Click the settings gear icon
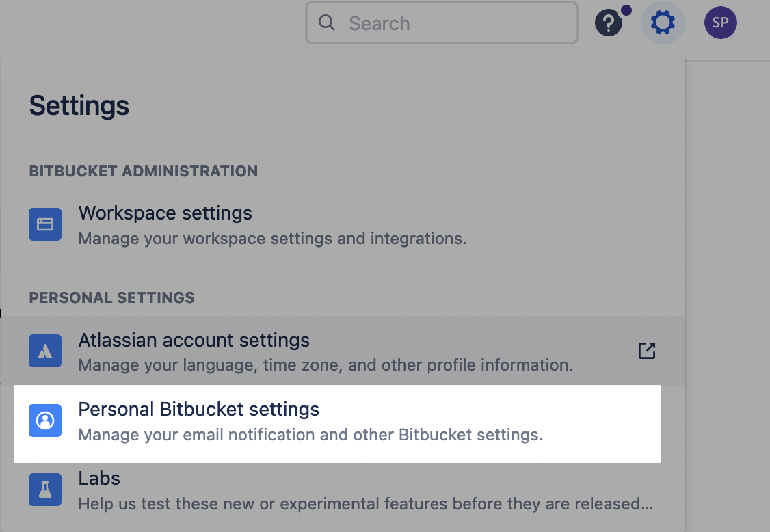Screen dimensions: 770x532 tap(662, 23)
